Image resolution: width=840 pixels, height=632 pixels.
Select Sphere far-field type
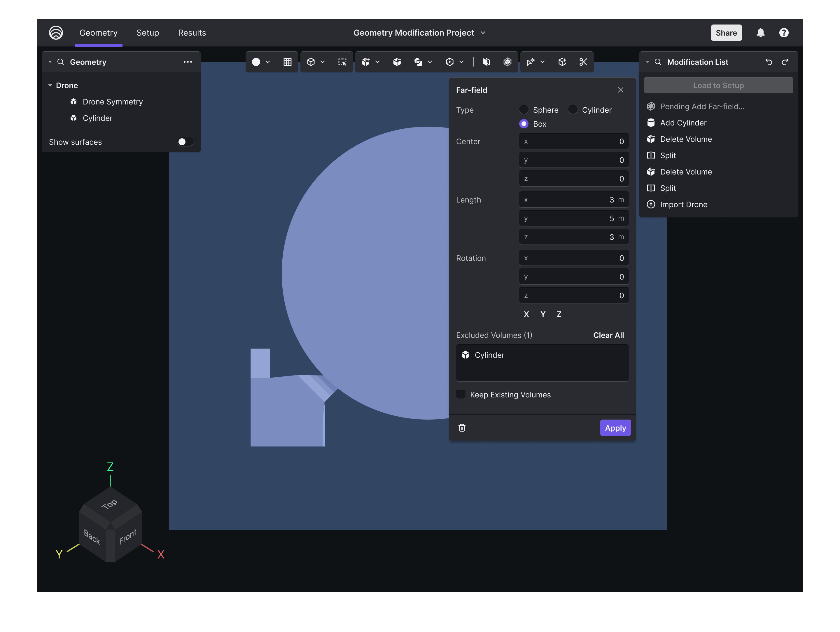[x=524, y=110]
